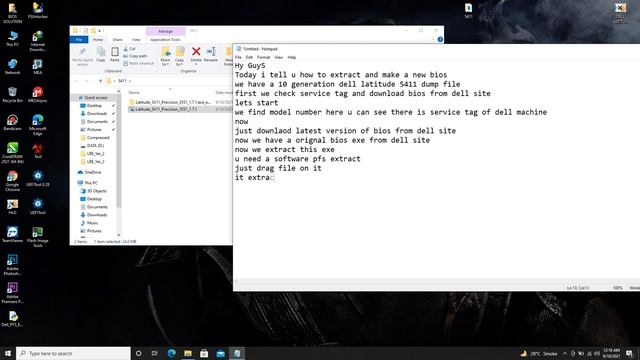Launch Adobe Photoshop desktop shortcut

point(12,264)
